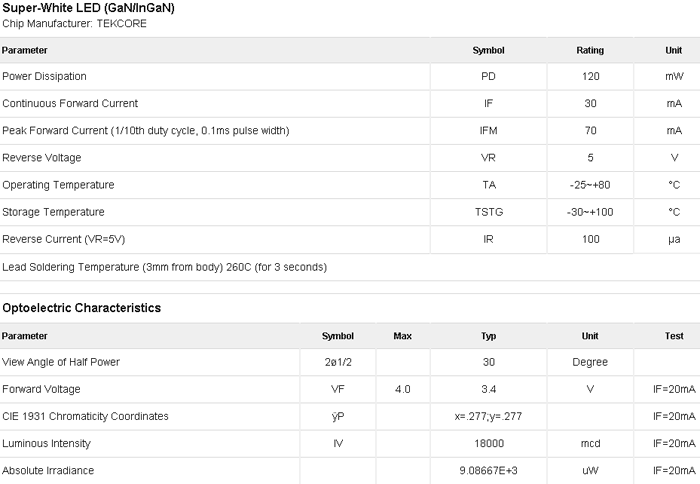This screenshot has width=700, height=484.
Task: Click the Test column header
Action: point(674,336)
